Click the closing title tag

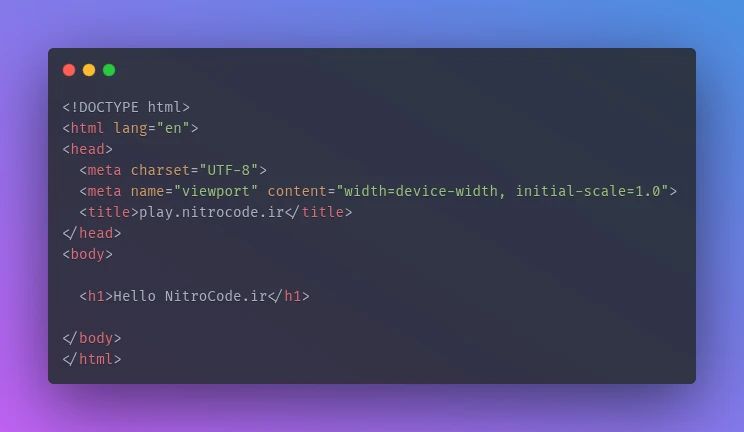click(318, 212)
